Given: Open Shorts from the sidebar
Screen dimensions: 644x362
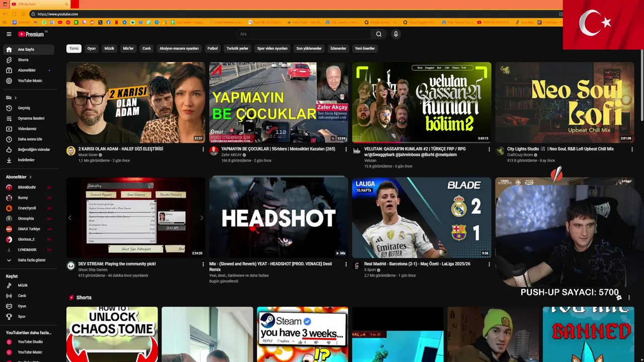Looking at the screenshot, I should click(30, 60).
